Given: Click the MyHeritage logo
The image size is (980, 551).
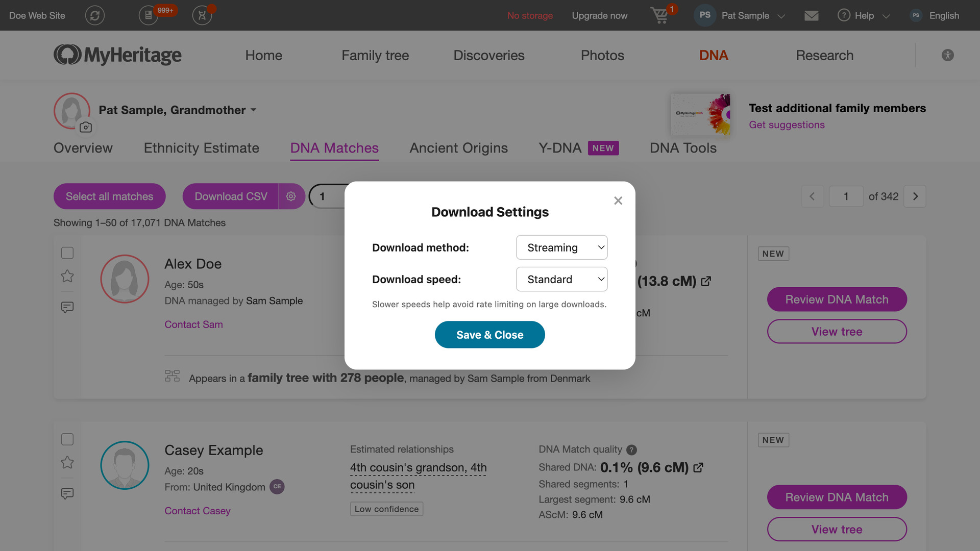Looking at the screenshot, I should (x=117, y=55).
